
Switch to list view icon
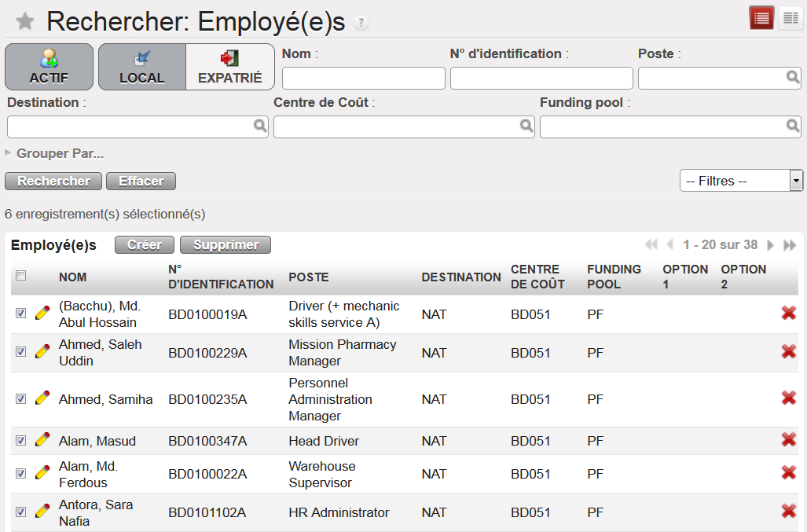[761, 19]
